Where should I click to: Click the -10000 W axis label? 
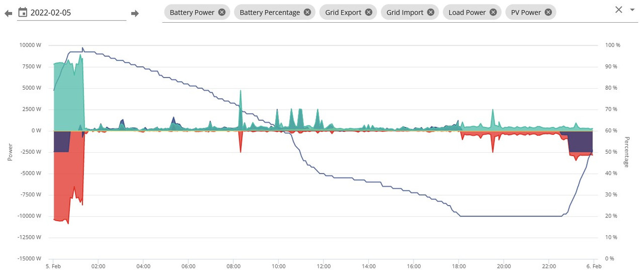30,216
